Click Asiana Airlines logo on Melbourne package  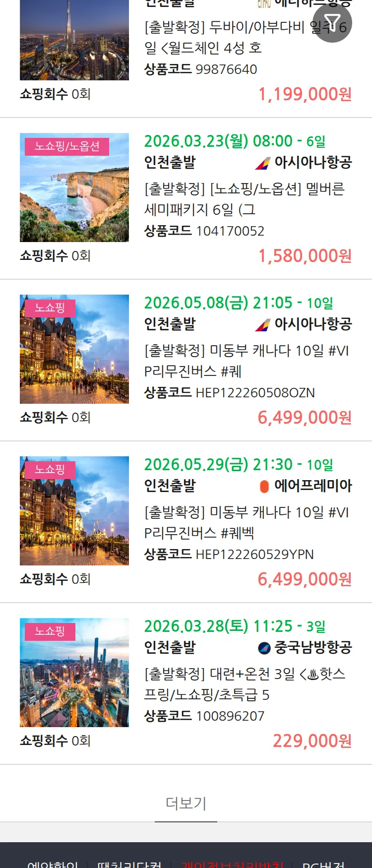point(263,163)
